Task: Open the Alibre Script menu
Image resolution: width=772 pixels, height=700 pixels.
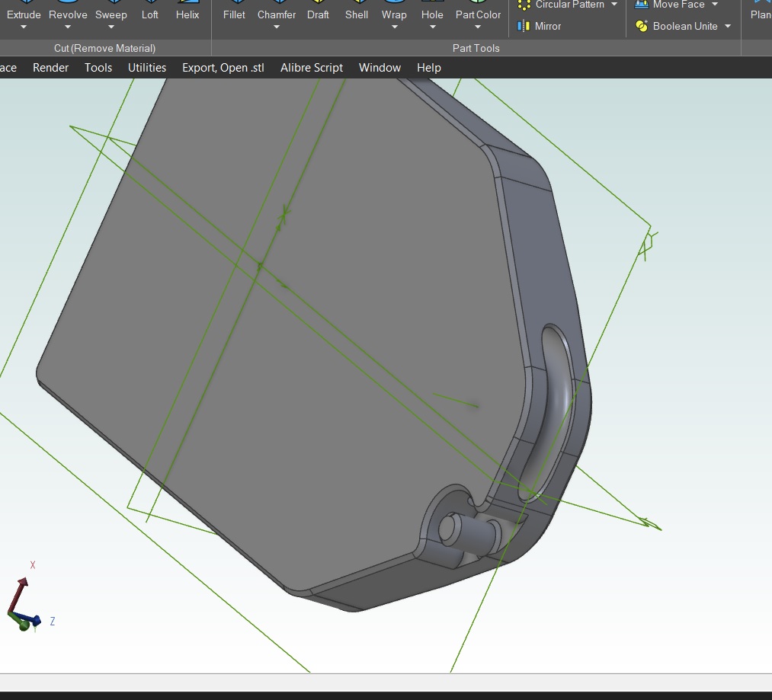Action: pos(312,68)
